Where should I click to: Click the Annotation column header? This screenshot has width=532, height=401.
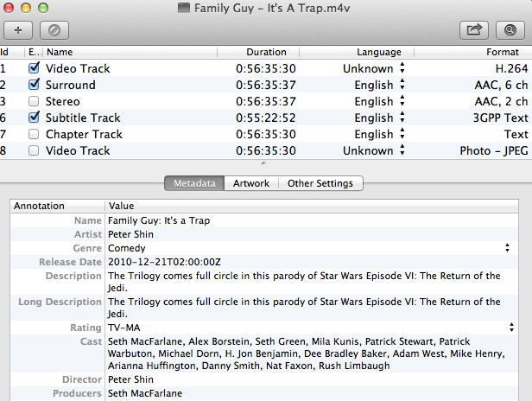tap(58, 206)
